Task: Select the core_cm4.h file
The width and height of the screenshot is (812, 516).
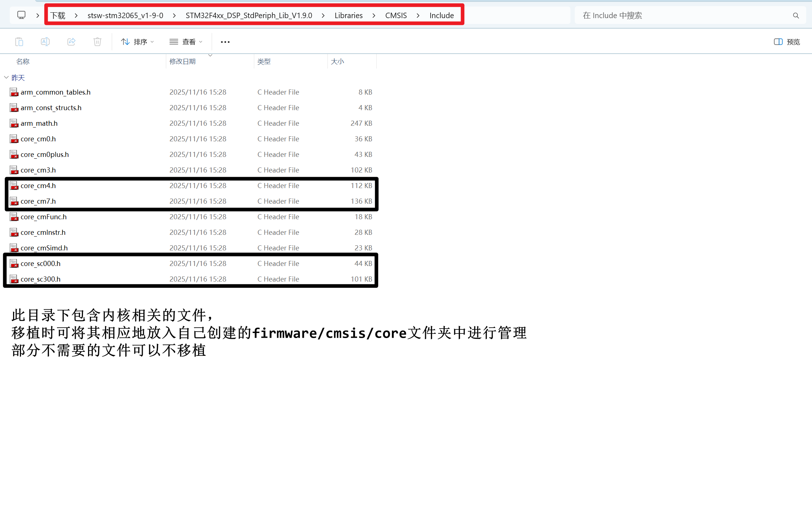Action: pos(38,186)
